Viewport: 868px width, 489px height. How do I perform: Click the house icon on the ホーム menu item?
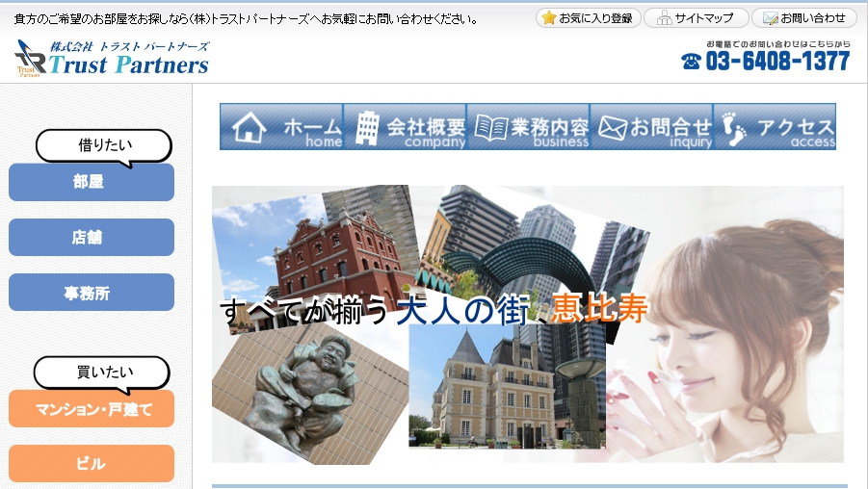[249, 127]
